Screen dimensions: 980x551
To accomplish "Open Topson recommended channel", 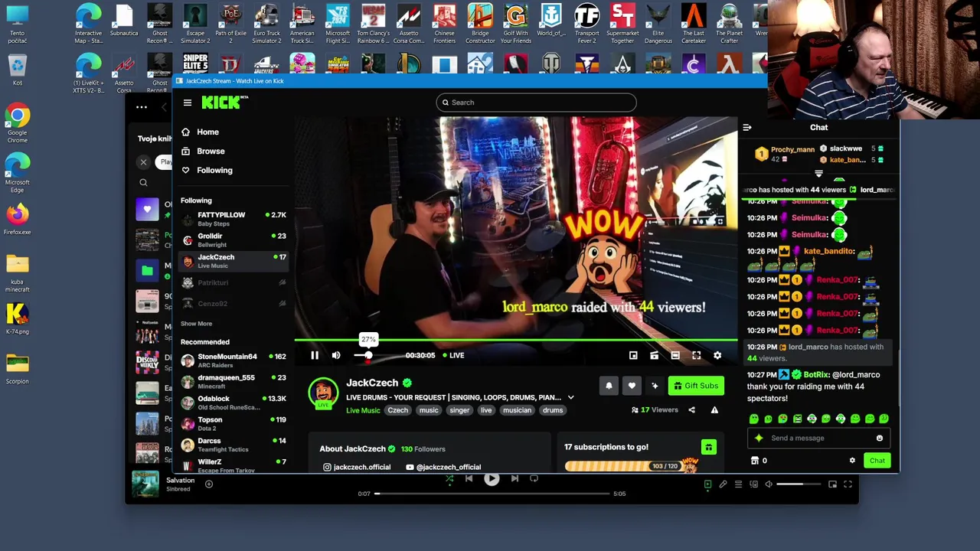I will coord(234,423).
